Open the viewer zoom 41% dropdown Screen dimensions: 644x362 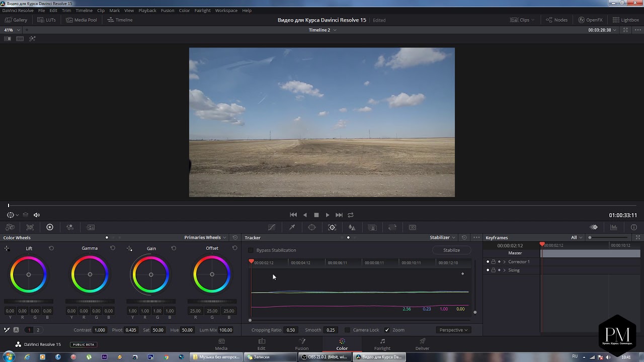point(12,30)
